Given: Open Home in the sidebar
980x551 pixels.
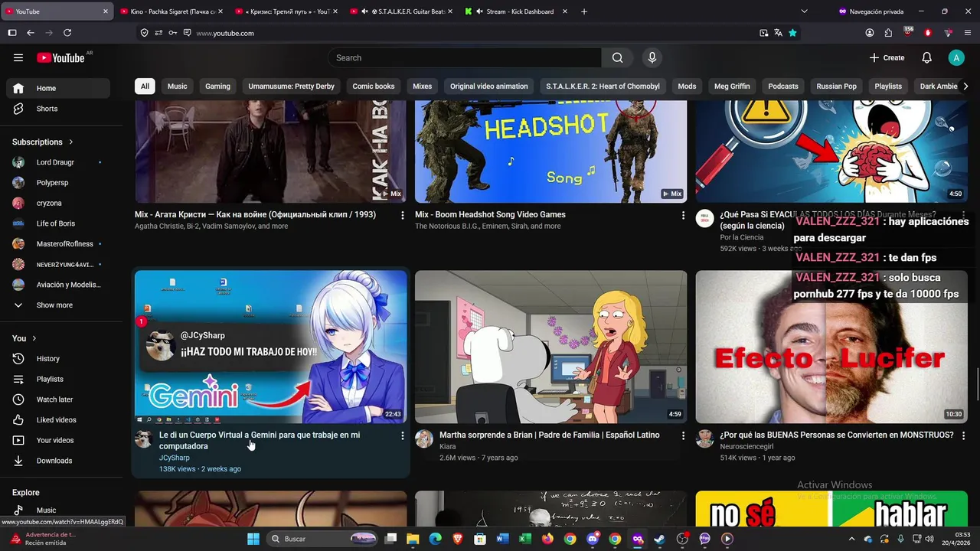Looking at the screenshot, I should point(58,88).
